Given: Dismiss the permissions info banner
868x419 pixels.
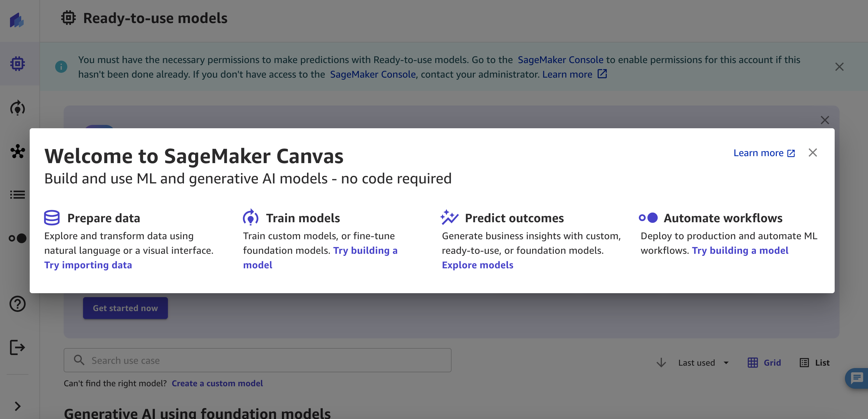Looking at the screenshot, I should pyautogui.click(x=839, y=67).
